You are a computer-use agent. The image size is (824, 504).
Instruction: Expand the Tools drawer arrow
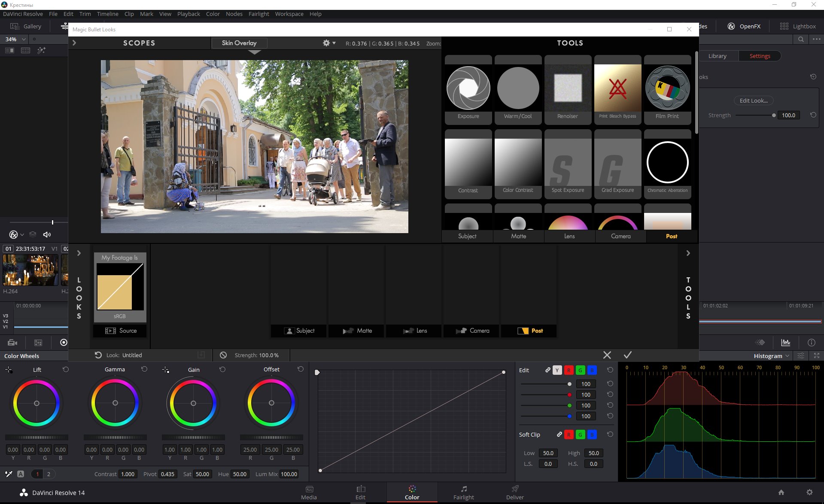click(688, 253)
